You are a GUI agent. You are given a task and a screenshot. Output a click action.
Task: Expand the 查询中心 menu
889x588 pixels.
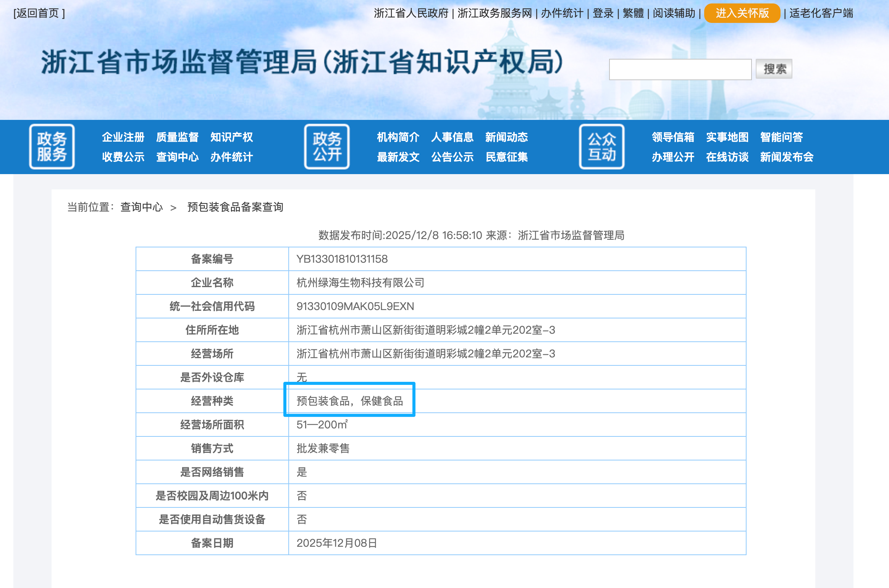pyautogui.click(x=178, y=157)
